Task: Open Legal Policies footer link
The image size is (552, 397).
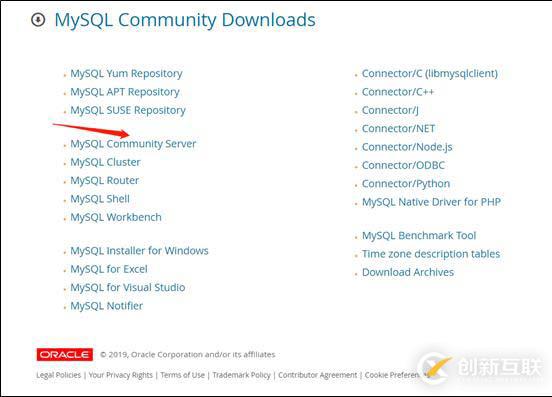Action: 58,375
